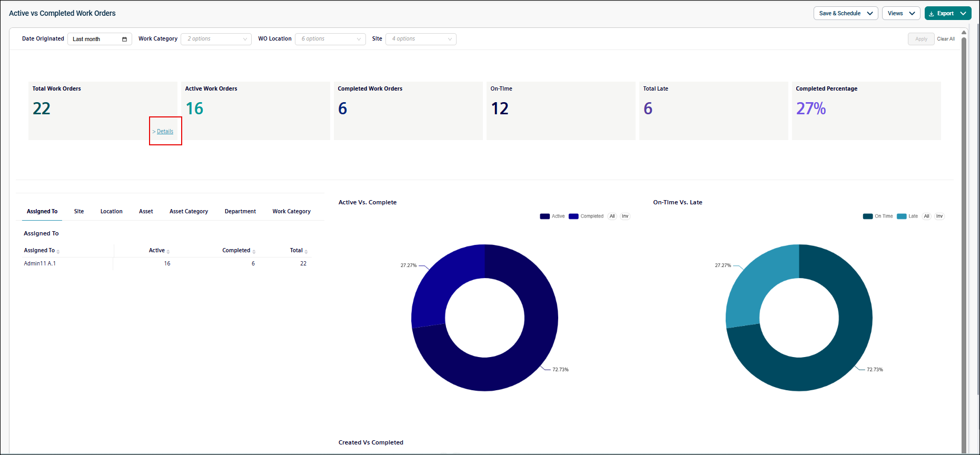This screenshot has width=980, height=455.
Task: Click the Clear All filter button
Action: click(x=946, y=39)
